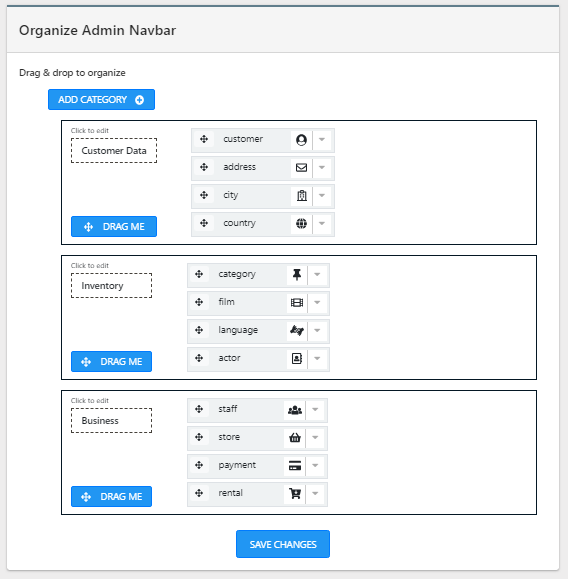This screenshot has width=568, height=579.
Task: Click the category pushpin icon
Action: point(297,275)
